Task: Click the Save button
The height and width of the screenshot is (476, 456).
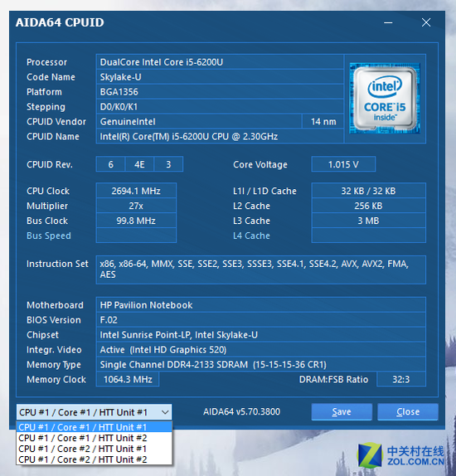Action: pos(342,412)
